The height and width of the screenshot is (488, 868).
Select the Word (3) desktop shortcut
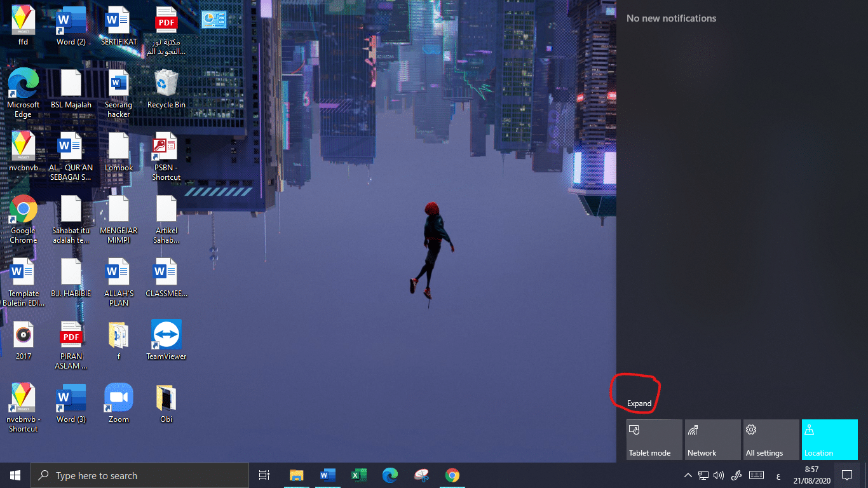tap(71, 403)
